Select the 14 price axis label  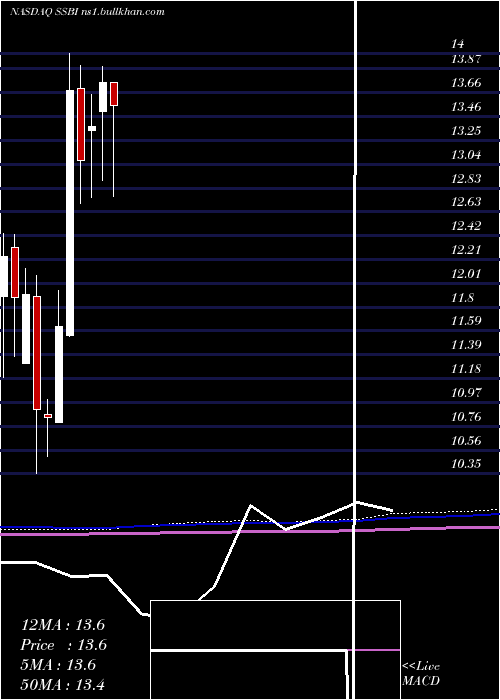[458, 44]
